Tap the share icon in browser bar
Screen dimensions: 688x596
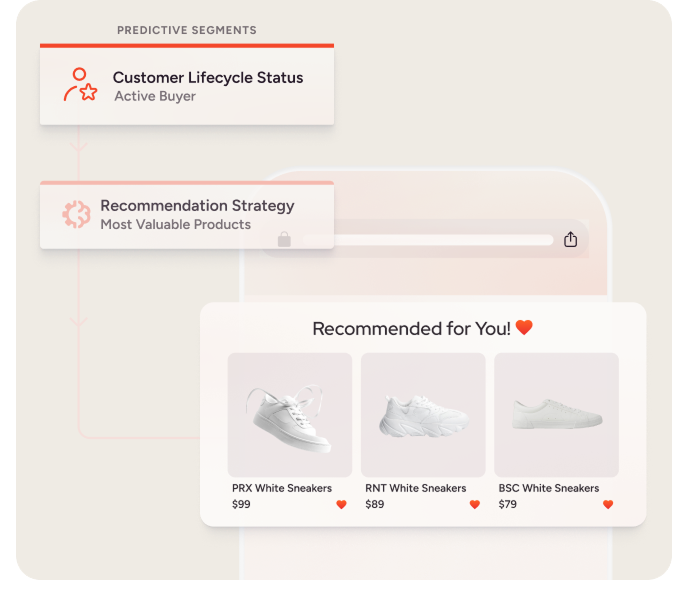tap(570, 240)
